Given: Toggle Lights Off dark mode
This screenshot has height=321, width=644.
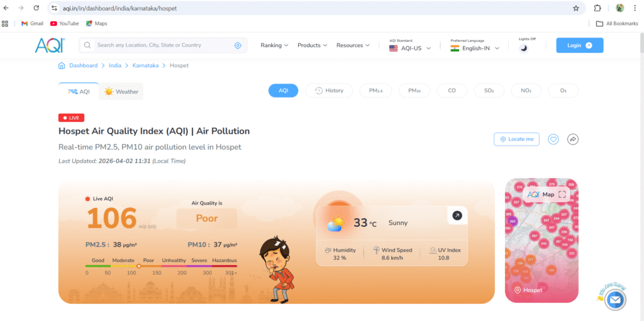Looking at the screenshot, I should click(x=523, y=48).
